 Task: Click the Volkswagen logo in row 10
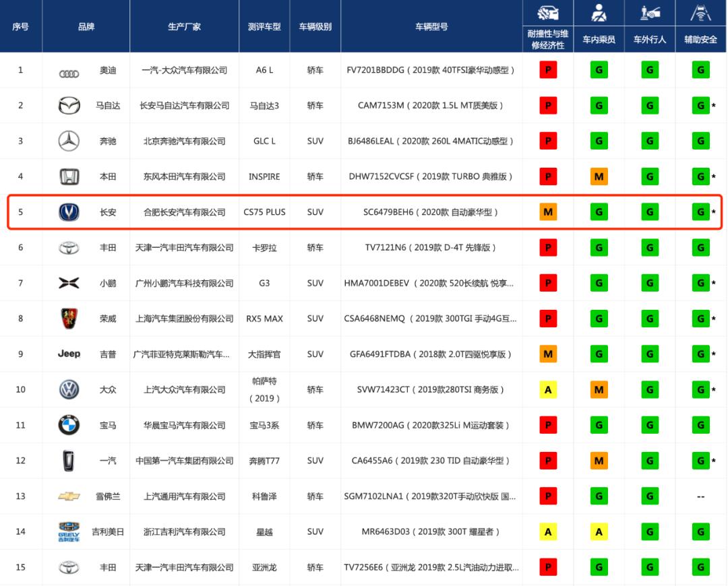click(x=69, y=389)
